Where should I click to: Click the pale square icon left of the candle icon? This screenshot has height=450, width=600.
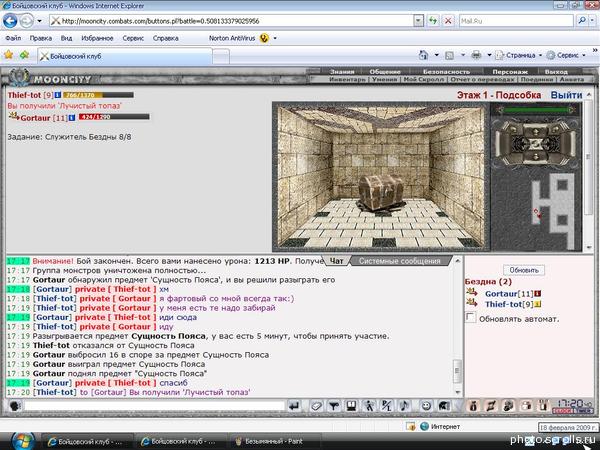pyautogui.click(x=526, y=406)
